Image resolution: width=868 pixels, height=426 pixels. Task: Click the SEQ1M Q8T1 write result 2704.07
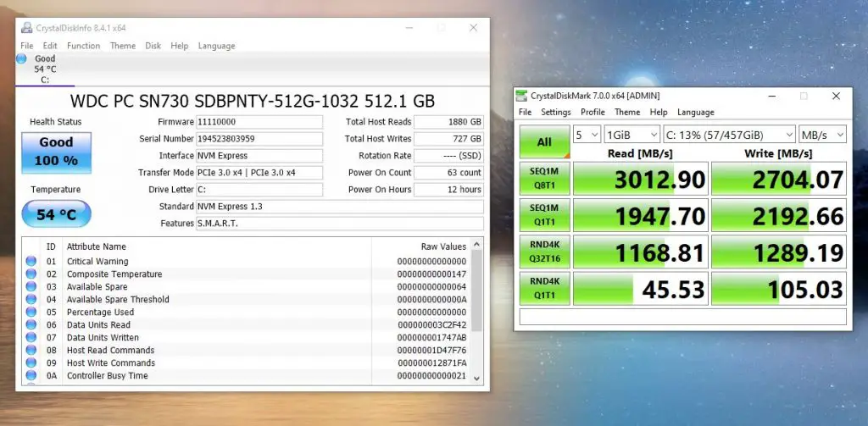(779, 179)
